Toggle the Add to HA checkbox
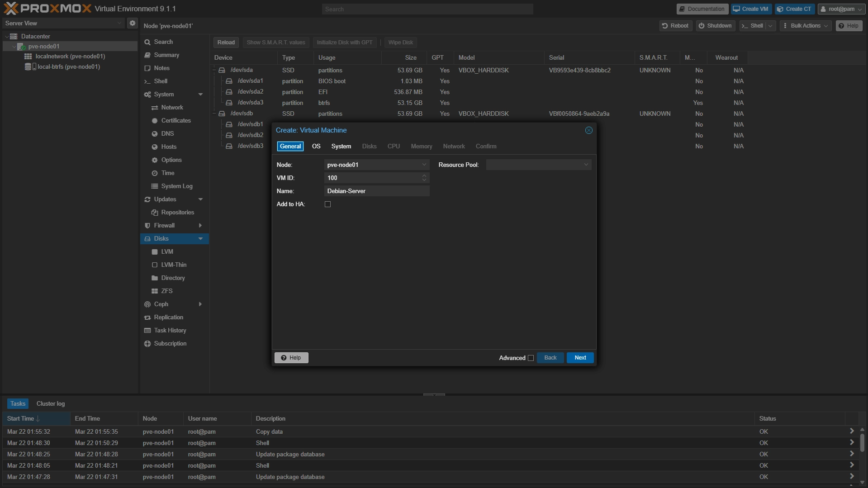The image size is (868, 488). tap(327, 204)
